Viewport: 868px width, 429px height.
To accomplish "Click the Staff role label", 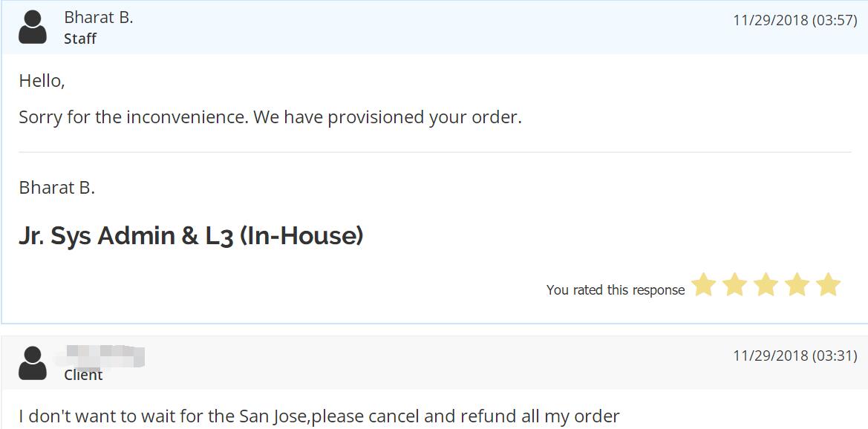I will coord(80,39).
